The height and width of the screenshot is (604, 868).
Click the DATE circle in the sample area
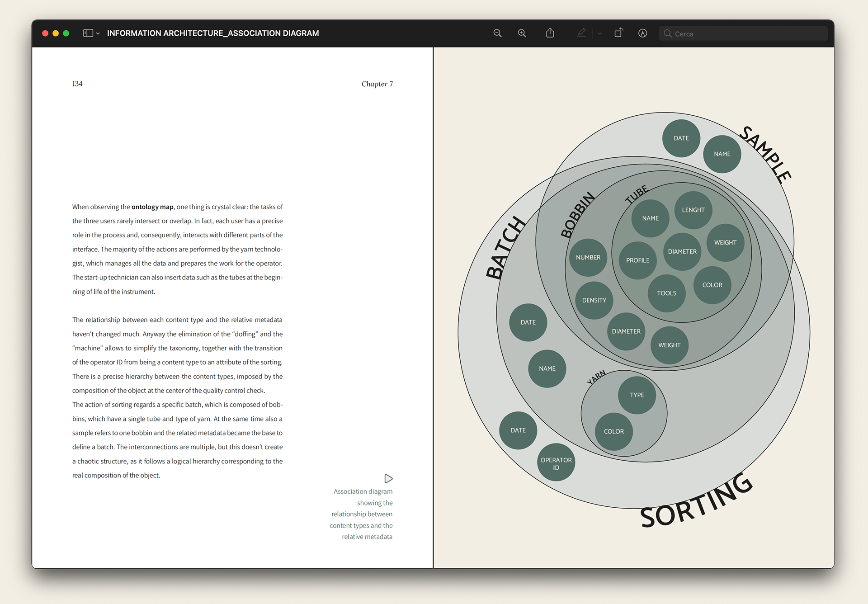[x=681, y=138]
